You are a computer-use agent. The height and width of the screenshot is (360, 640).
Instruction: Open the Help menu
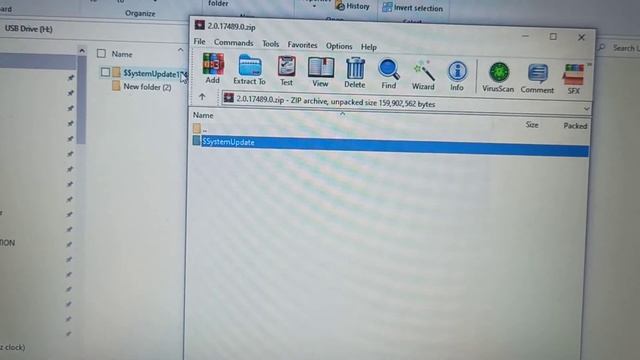[x=369, y=47]
